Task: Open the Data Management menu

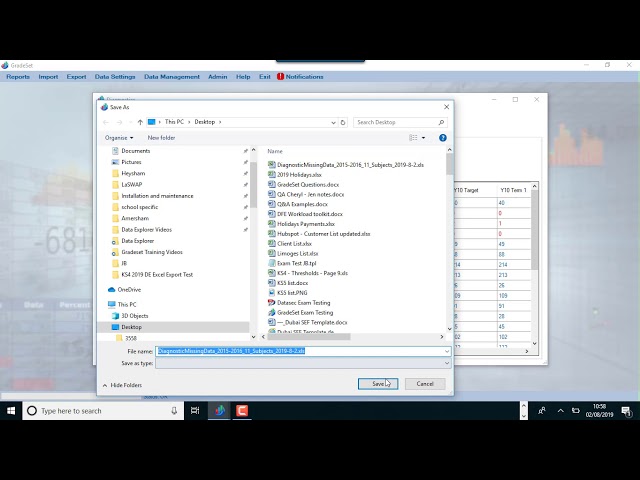Action: [172, 77]
